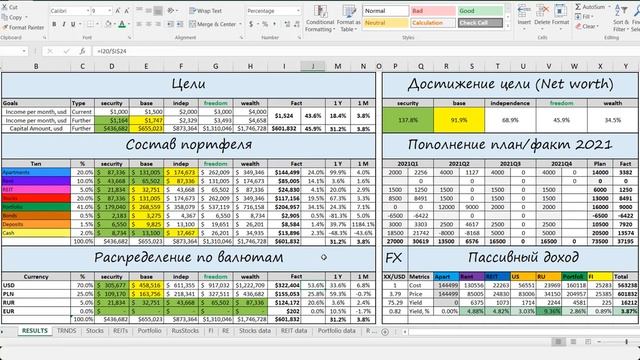Viewport: 640px width, 360px height.
Task: Click inside the formula bar
Action: (x=365, y=51)
